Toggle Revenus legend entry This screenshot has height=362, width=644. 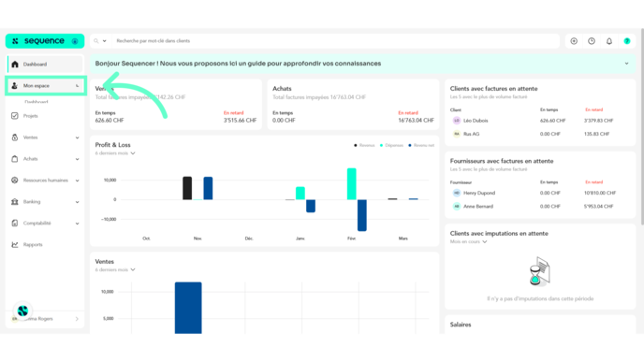364,145
